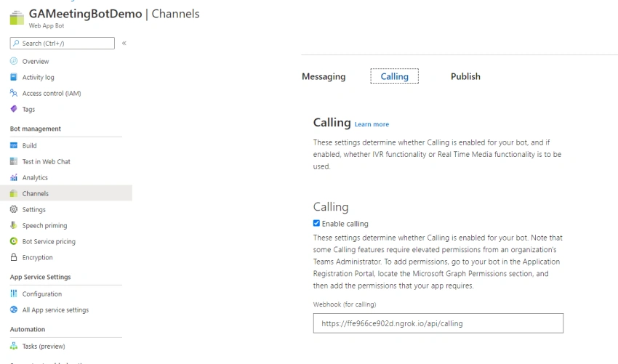Follow the Learn more link beside Calling
Viewport: 618px width, 364px height.
pos(372,124)
